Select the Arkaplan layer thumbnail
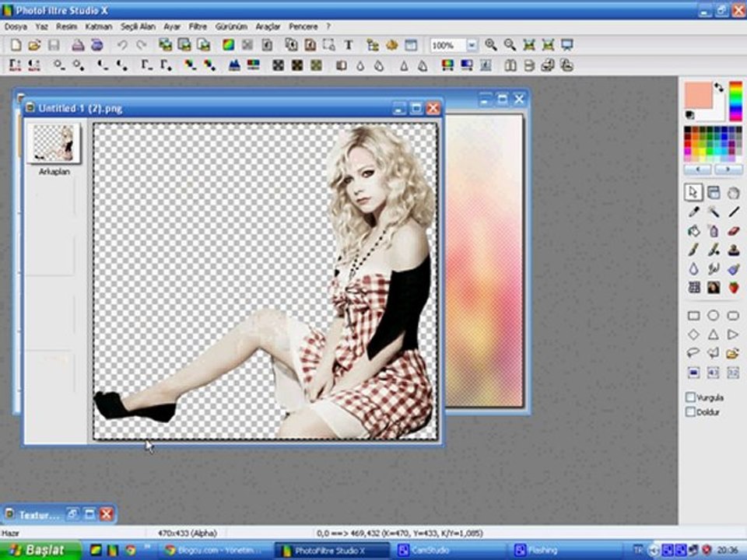This screenshot has width=747, height=560. 54,142
